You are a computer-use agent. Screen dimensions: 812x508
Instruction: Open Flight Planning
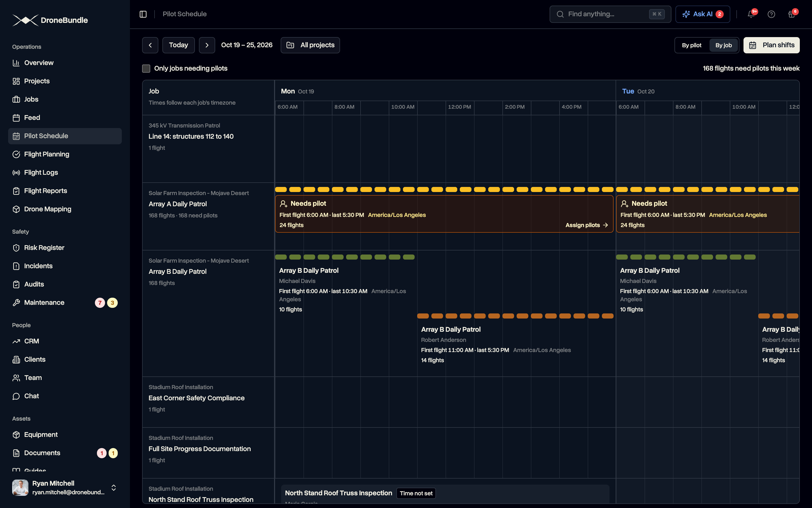(x=65, y=154)
